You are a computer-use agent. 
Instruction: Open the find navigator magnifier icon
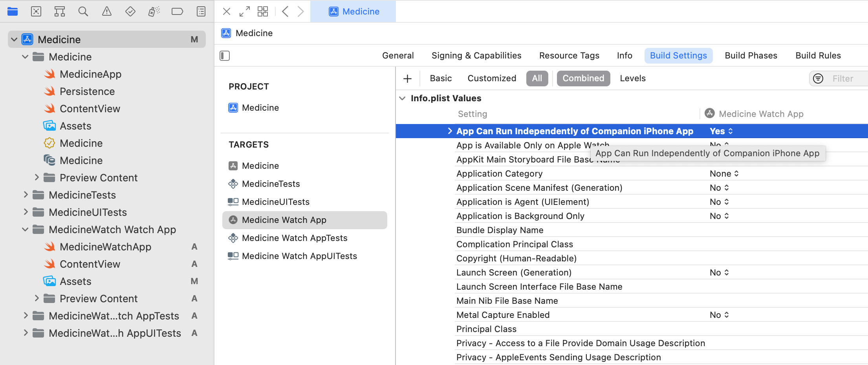point(83,12)
